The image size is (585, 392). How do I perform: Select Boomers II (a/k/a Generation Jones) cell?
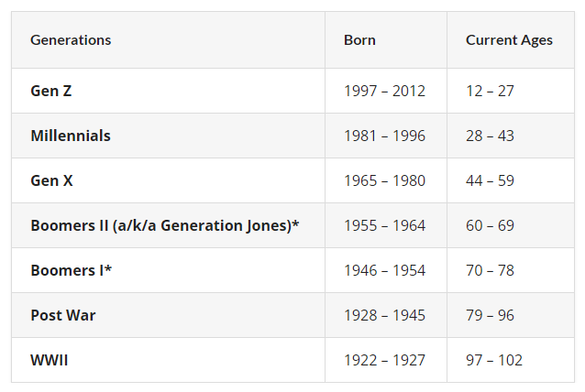(165, 225)
